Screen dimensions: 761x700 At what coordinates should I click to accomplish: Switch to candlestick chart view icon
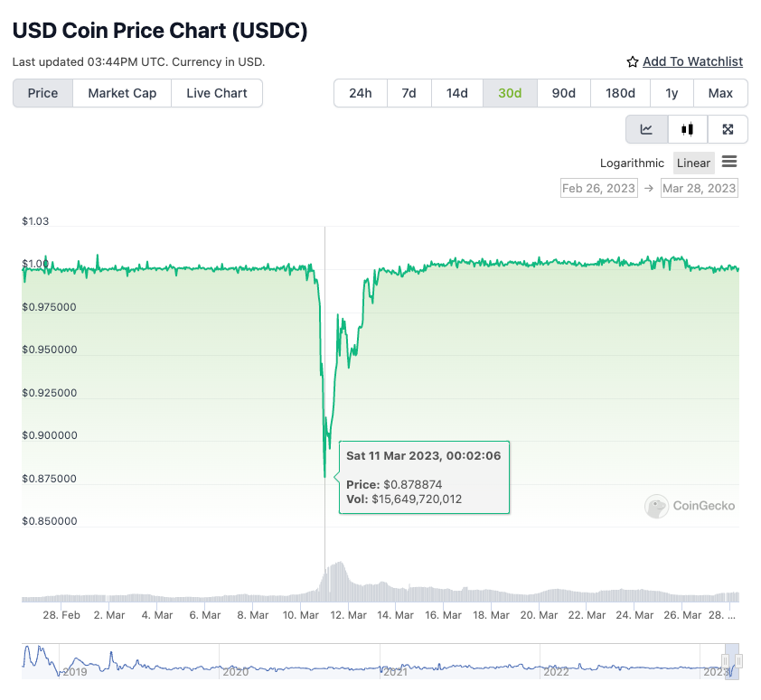(x=687, y=129)
